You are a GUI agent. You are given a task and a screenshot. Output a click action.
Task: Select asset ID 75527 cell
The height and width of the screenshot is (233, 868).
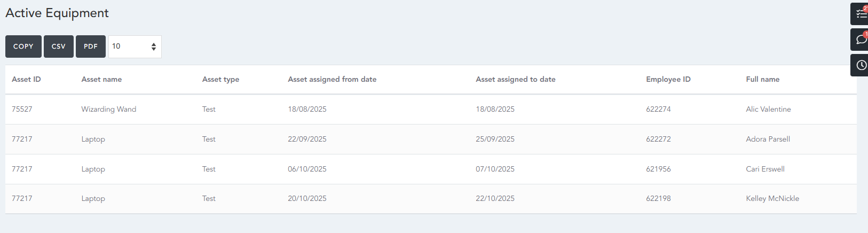(x=22, y=109)
